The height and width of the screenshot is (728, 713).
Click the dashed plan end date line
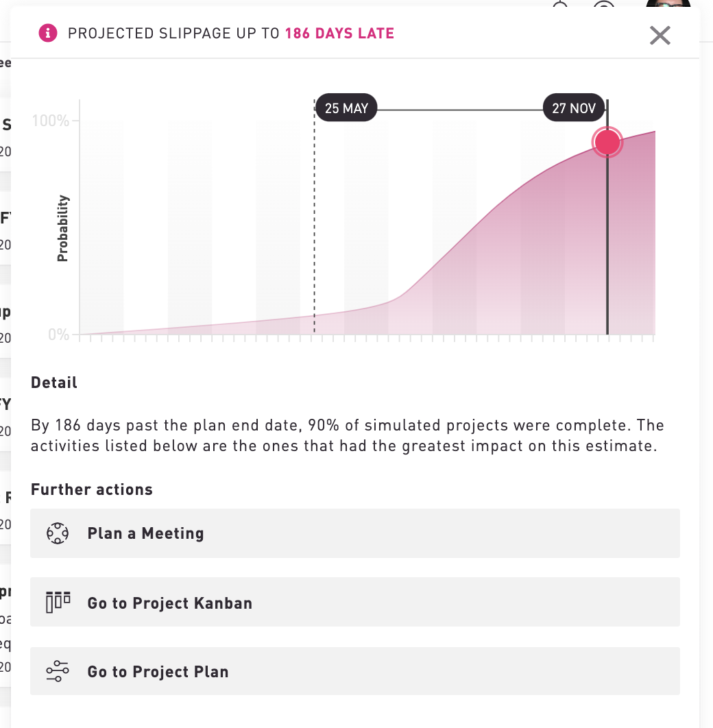(x=314, y=216)
